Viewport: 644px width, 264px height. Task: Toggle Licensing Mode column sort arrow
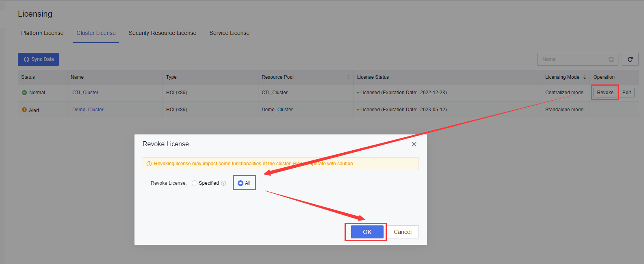[584, 78]
